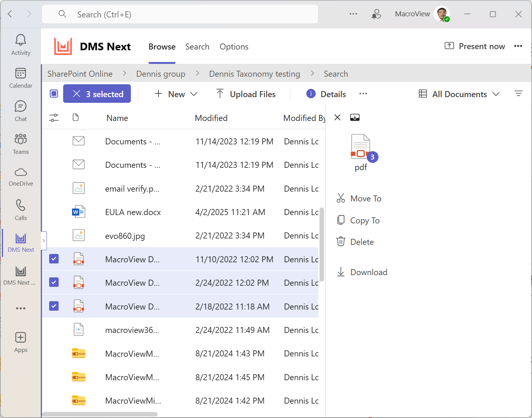Select the EULA new.docx file
Screen dimensions: 532x418
180,212
